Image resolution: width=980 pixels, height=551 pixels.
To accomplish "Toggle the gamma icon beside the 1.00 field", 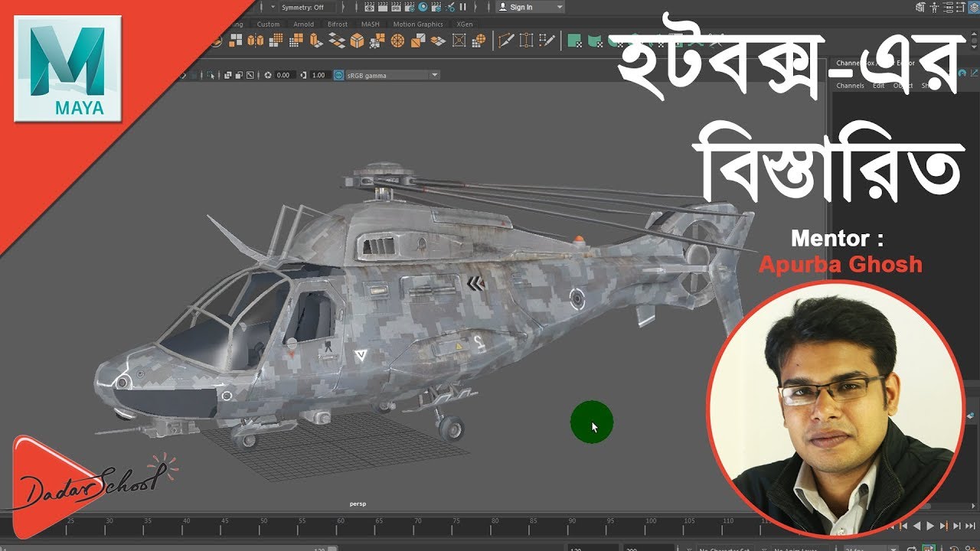I will 304,75.
